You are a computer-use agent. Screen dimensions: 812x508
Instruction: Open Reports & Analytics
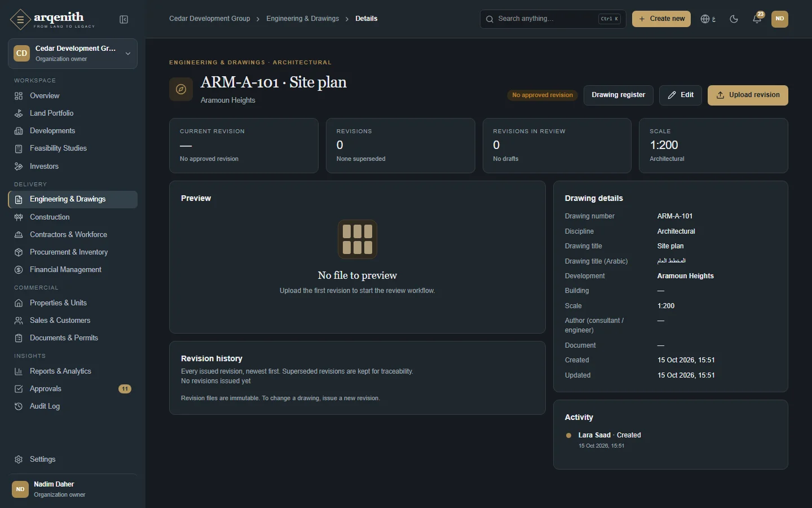point(73,371)
